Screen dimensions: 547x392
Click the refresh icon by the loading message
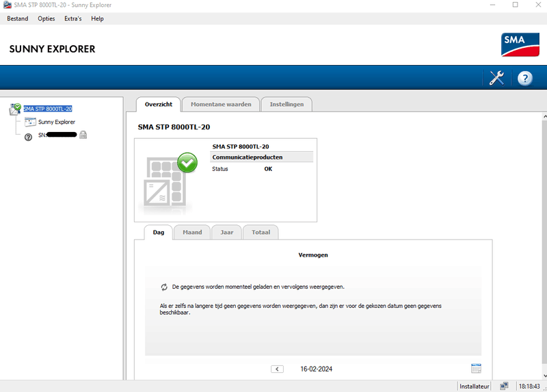point(164,287)
